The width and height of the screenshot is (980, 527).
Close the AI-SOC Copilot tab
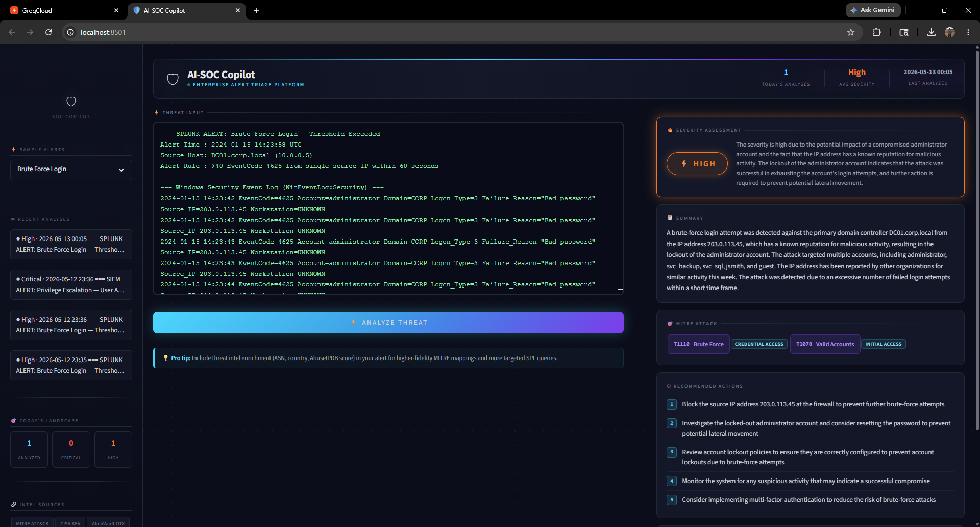tap(238, 10)
